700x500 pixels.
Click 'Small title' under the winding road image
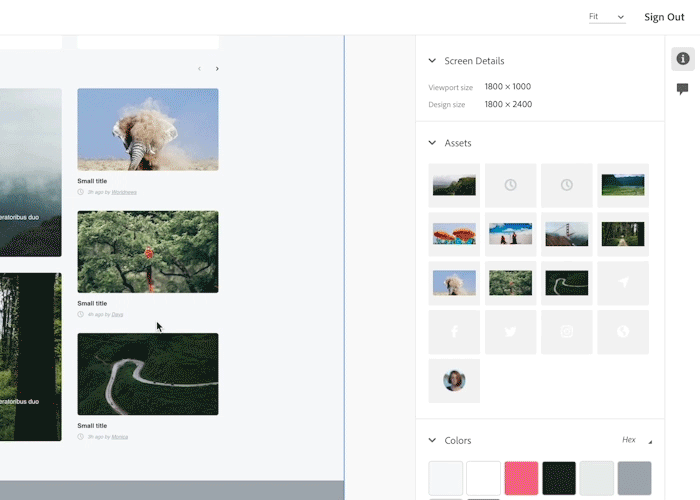92,425
